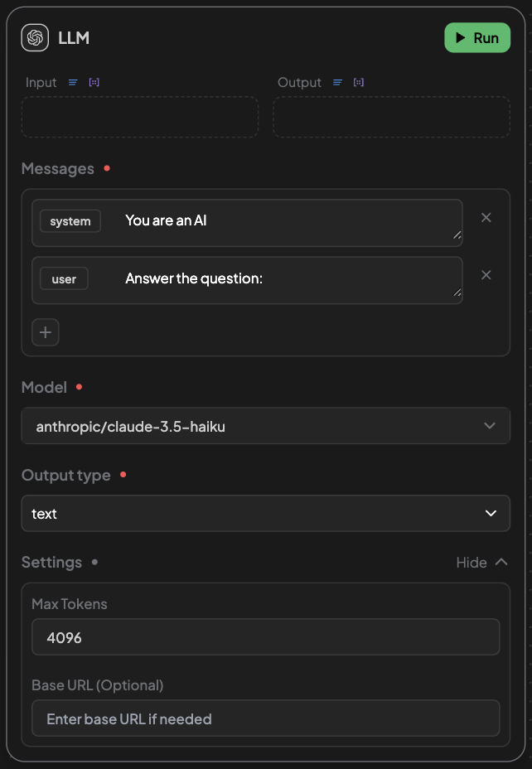Click the purple brackets icon next to Input
The image size is (532, 769).
(94, 82)
